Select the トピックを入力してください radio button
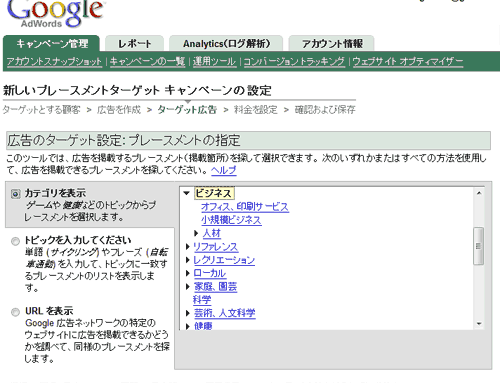 coord(15,241)
